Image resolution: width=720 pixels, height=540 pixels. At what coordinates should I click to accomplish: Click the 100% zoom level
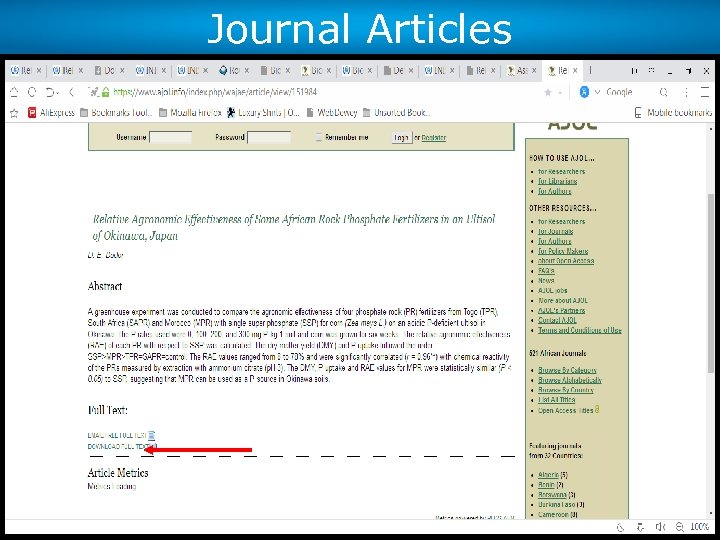[699, 527]
